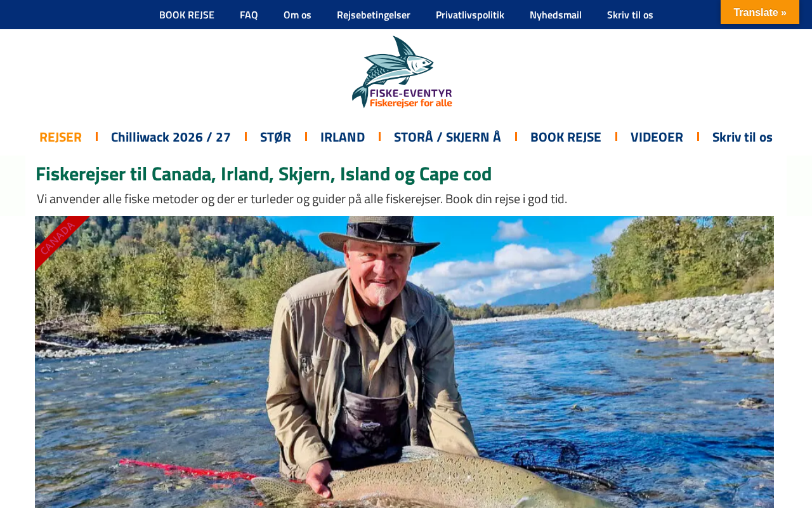Open the Canada fishing trip photo
Image resolution: width=812 pixels, height=508 pixels.
404,362
